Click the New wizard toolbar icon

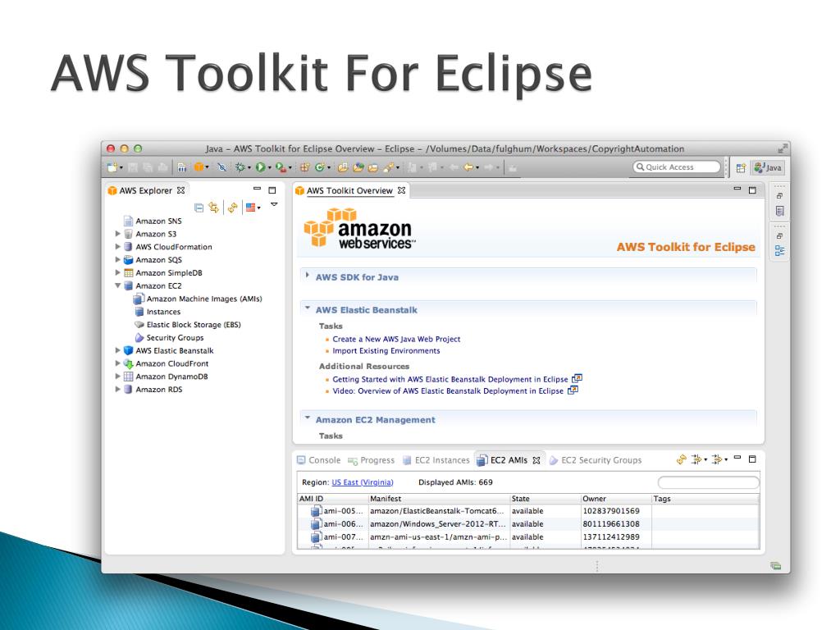(112, 167)
